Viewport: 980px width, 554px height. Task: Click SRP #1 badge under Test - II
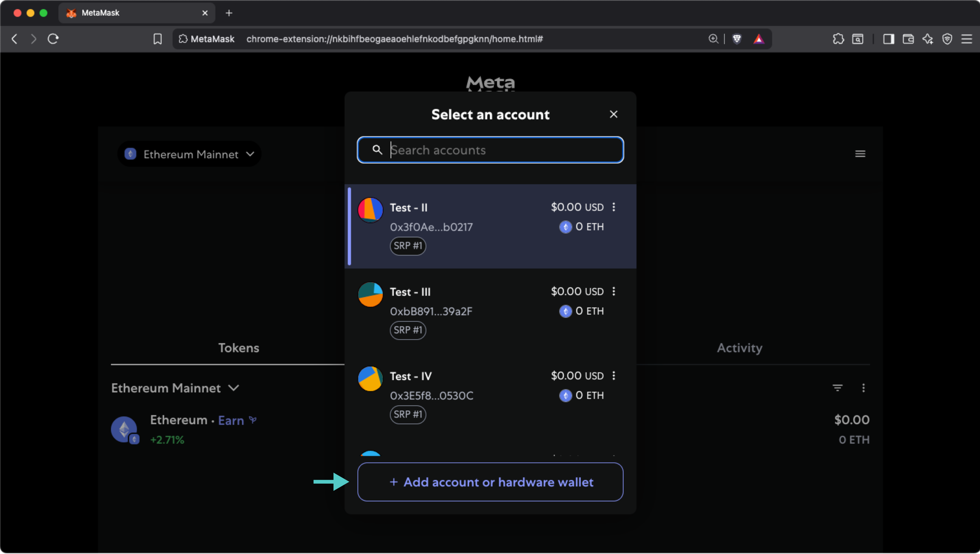pos(408,246)
